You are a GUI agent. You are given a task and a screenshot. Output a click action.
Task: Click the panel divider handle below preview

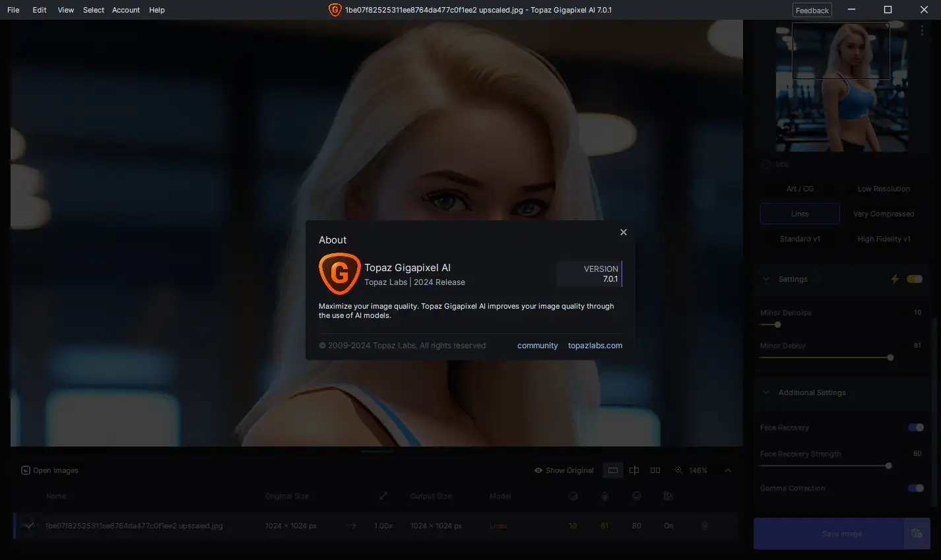pos(377,451)
